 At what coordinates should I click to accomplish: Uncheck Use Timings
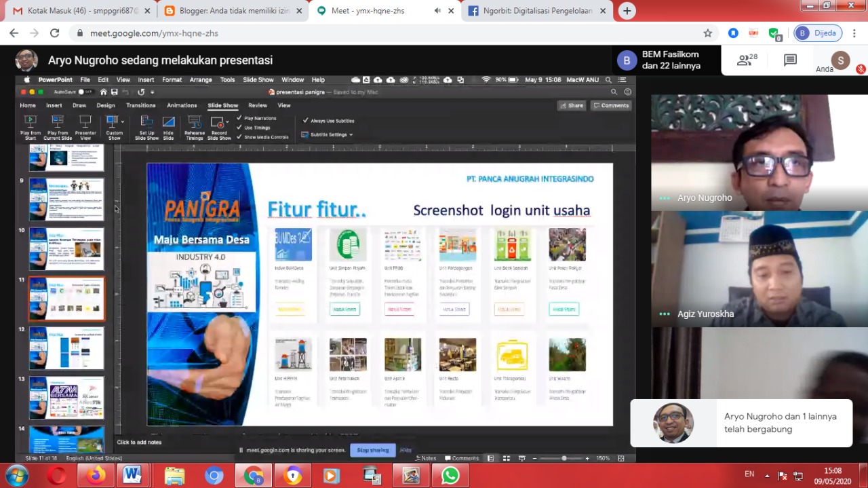[x=239, y=128]
